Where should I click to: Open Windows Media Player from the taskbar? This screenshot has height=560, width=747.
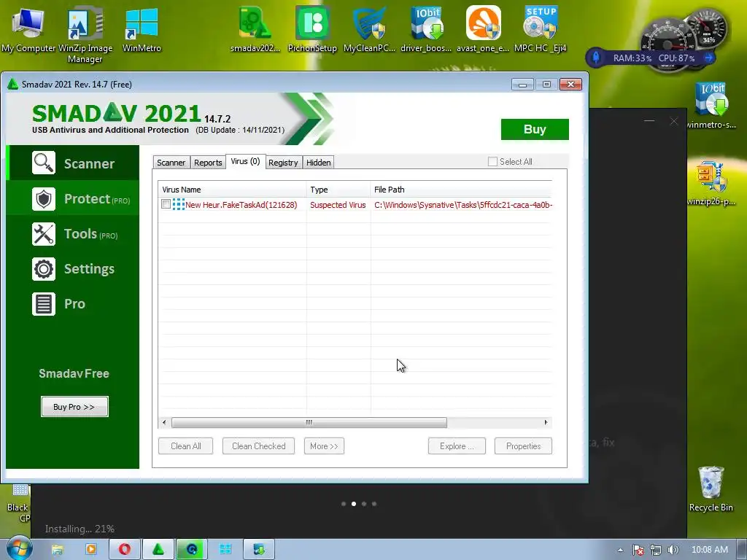click(90, 550)
